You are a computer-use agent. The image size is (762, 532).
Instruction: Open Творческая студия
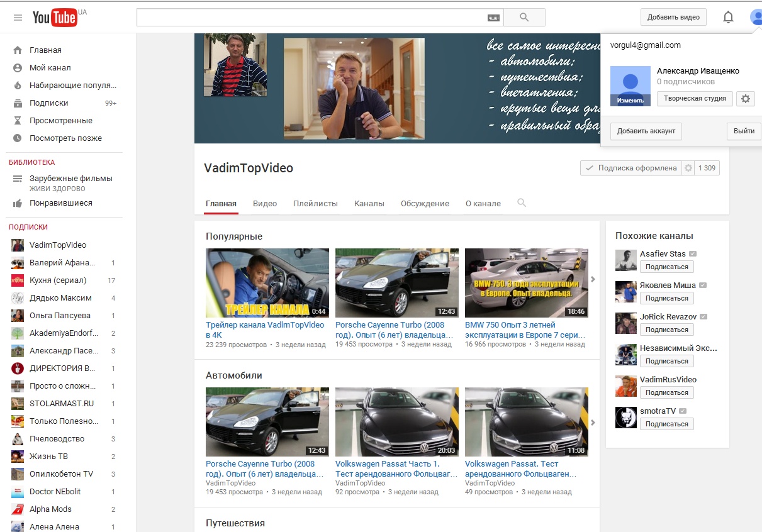pyautogui.click(x=695, y=98)
